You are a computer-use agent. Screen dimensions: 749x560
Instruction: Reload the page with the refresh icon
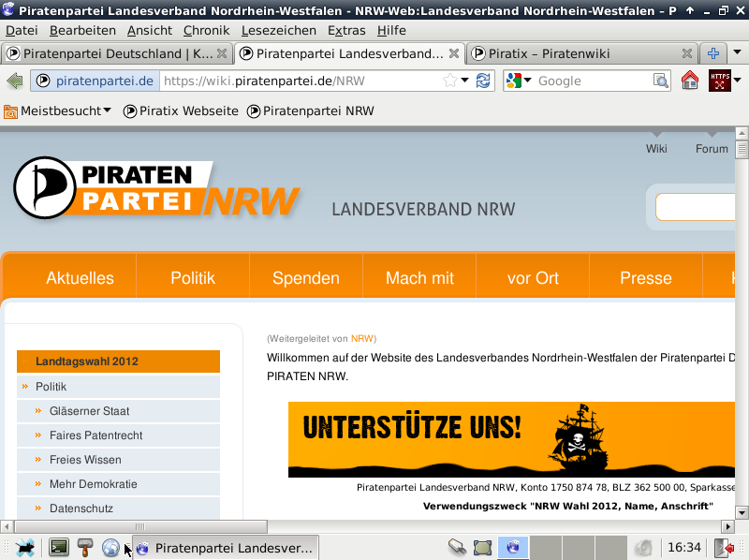coord(483,81)
